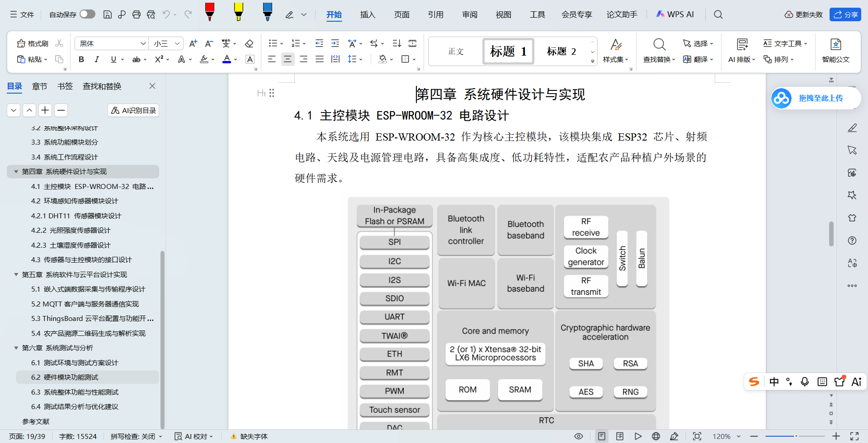The image size is (868, 443).
Task: Click the Clear formatting eraser icon
Action: pos(249,43)
